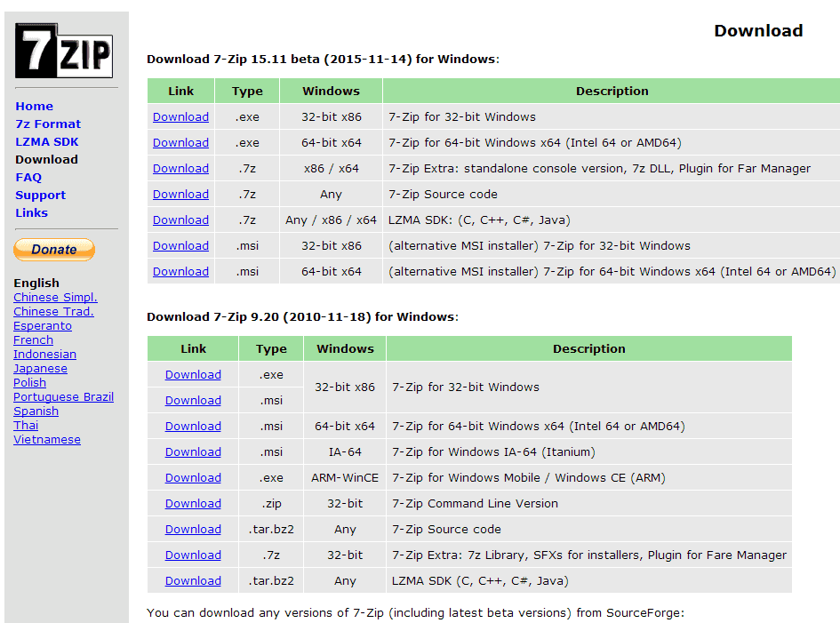Download 9.20 .exe for ARM-WinCE
Viewport: 840px width, 623px height.
click(194, 477)
